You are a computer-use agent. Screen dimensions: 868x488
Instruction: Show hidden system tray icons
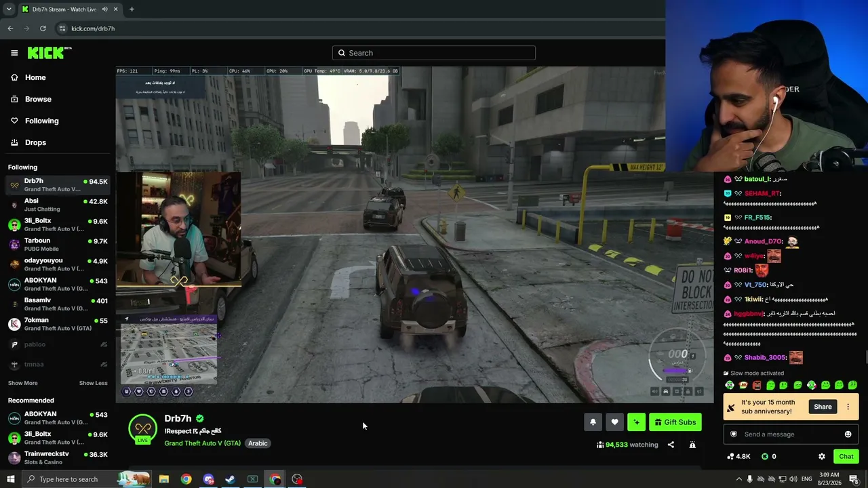(x=739, y=479)
